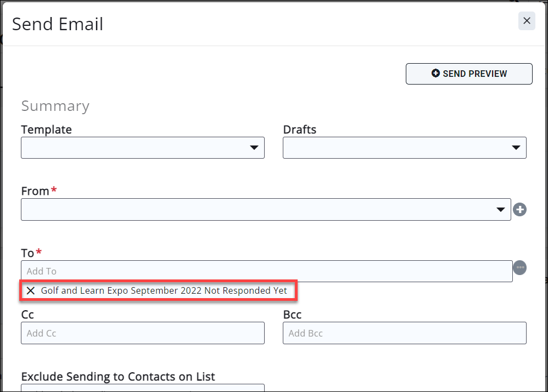Close the Send Email dialog
The height and width of the screenshot is (392, 548).
[x=527, y=21]
